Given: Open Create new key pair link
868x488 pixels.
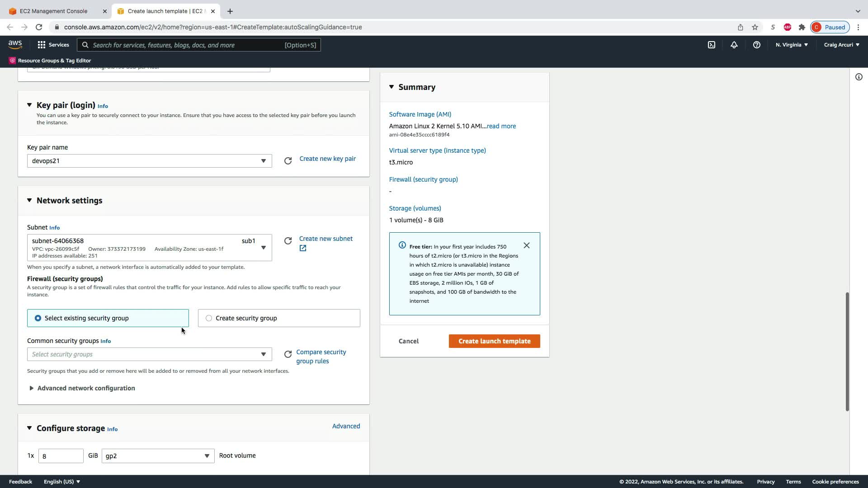Looking at the screenshot, I should (x=327, y=159).
